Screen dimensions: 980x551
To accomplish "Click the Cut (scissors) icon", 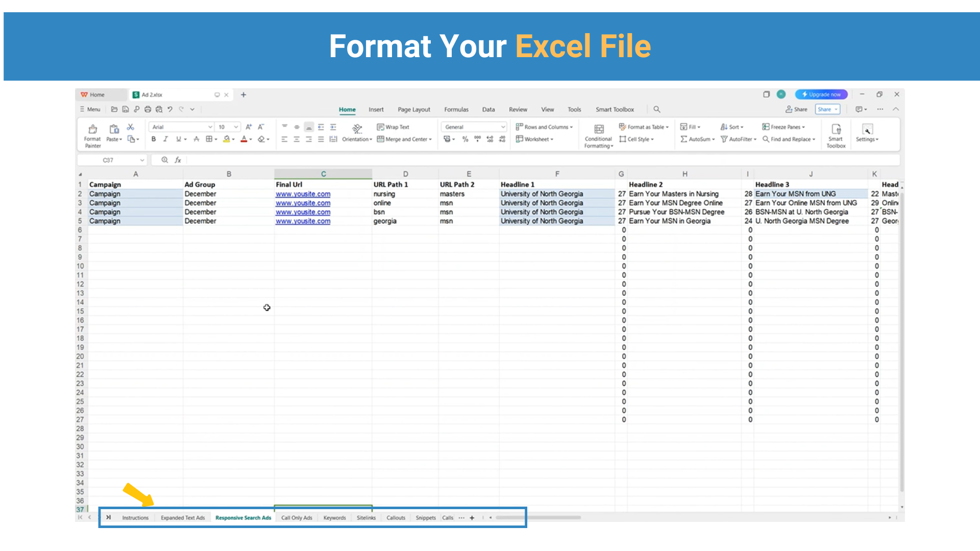I will [x=130, y=128].
